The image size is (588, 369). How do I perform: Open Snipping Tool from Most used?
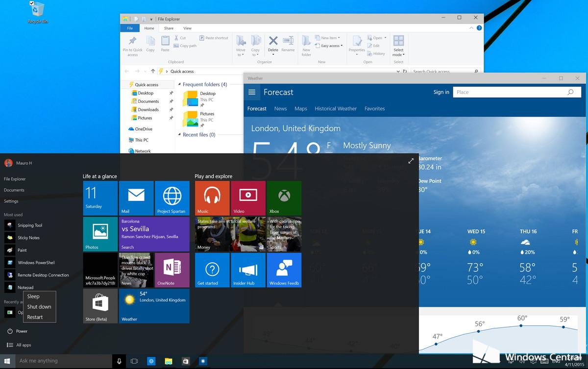[24, 225]
